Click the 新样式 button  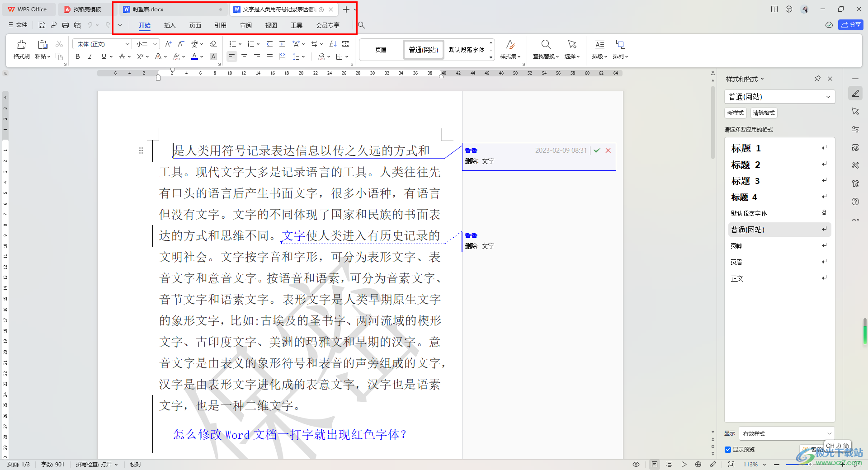(735, 113)
